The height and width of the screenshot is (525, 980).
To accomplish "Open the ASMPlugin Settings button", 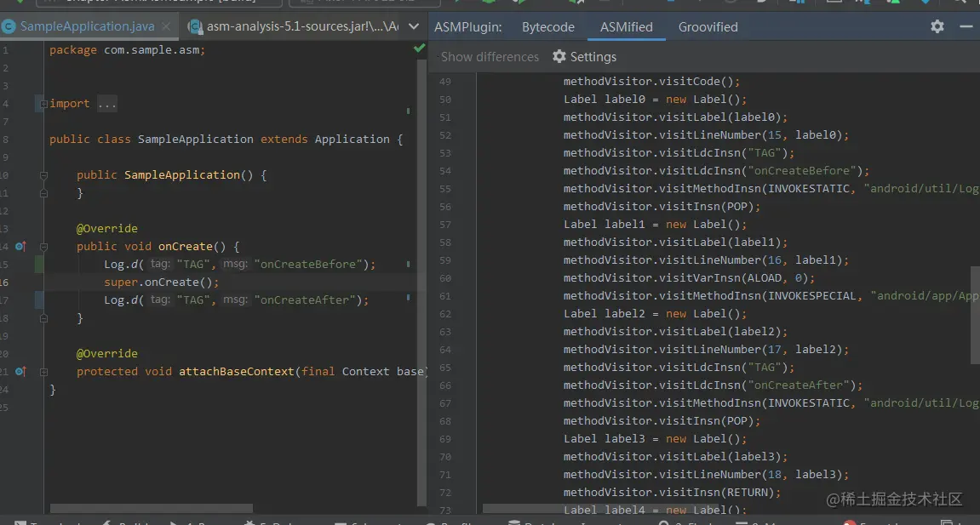I will [x=584, y=57].
